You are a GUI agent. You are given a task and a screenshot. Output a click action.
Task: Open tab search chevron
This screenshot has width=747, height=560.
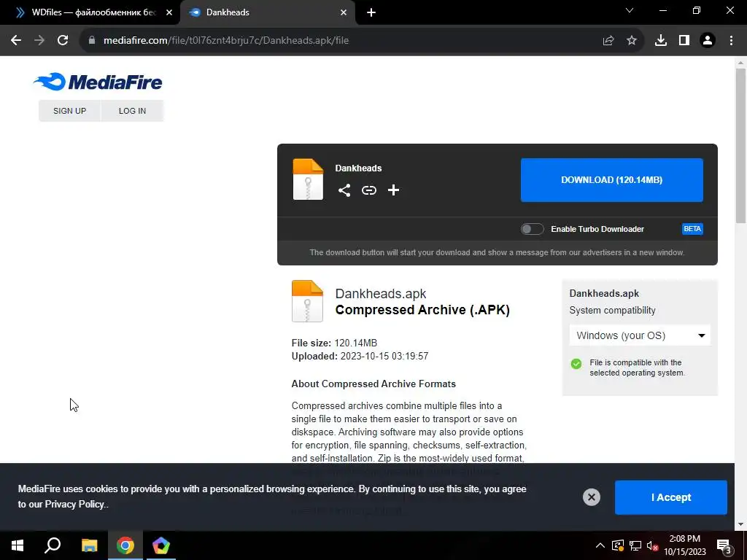[x=630, y=10]
